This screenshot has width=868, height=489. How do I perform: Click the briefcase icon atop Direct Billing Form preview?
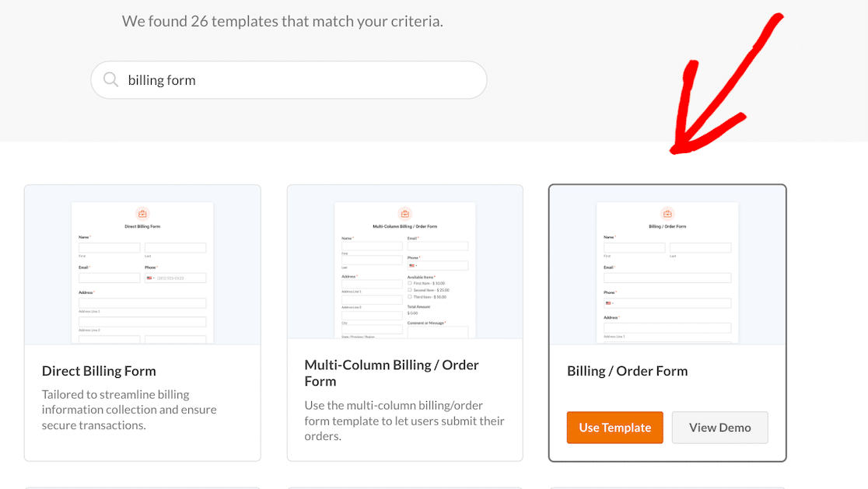point(142,214)
